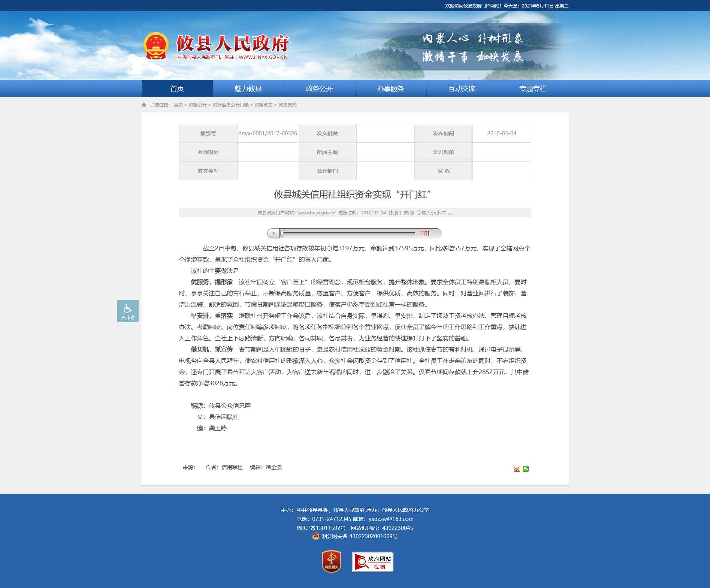Screen dimensions: 710x588
Task: Share article via WeChat icon
Action: pos(526,469)
